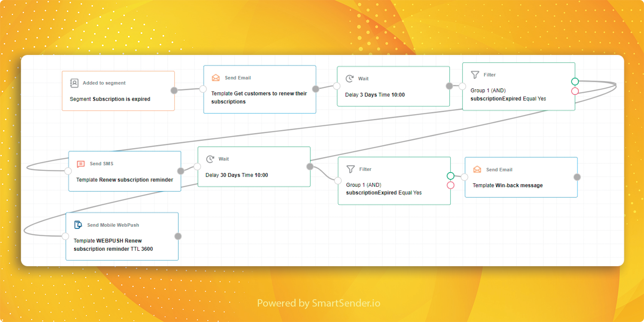Open the Segment Subscription is expired text

(x=110, y=99)
